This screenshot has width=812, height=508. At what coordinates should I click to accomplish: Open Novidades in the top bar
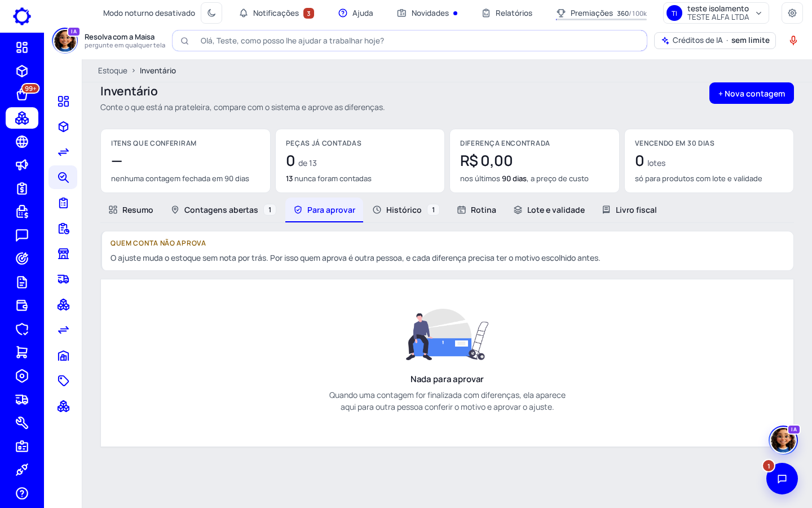(427, 13)
